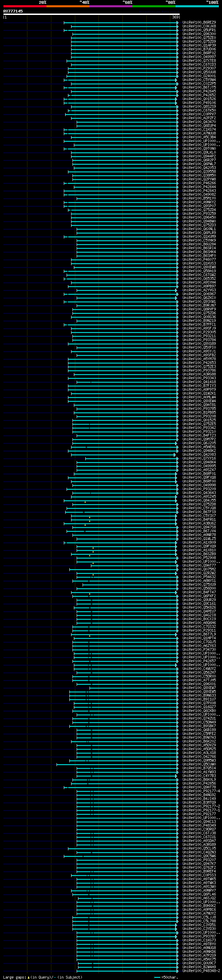Screen dimensions: 222x980
Task: Select hit label UniRef100_Q39558
Action: (199, 172)
